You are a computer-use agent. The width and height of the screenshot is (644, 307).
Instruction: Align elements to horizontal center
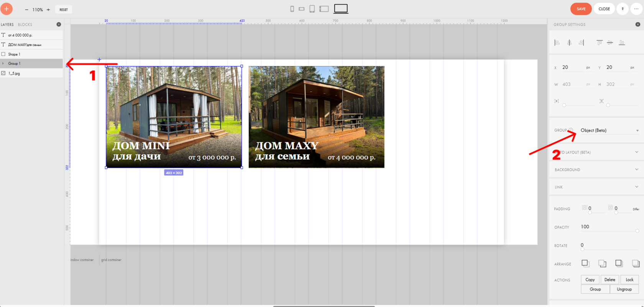click(569, 43)
